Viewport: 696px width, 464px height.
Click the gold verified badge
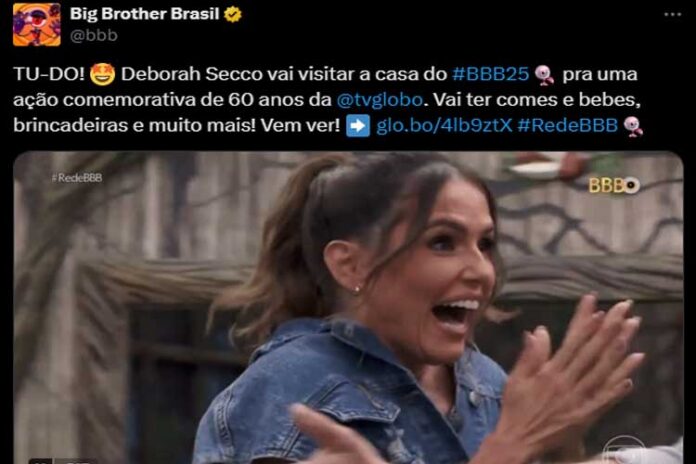[233, 14]
